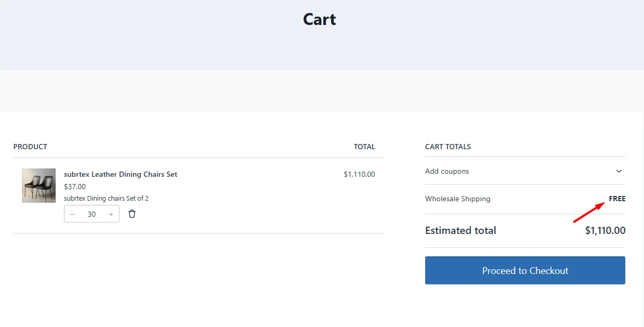Click the $37.00 unit price
The height and width of the screenshot is (327, 644).
click(75, 187)
